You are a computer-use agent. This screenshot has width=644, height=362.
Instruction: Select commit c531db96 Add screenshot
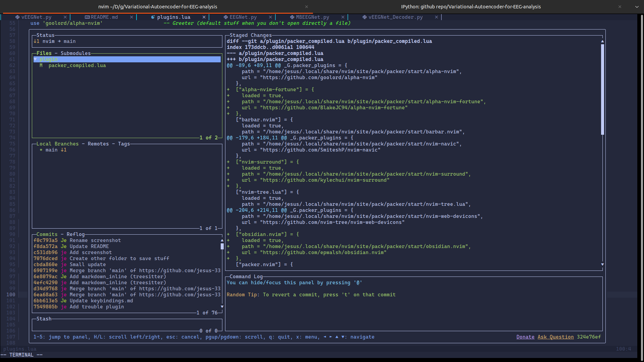click(x=127, y=252)
